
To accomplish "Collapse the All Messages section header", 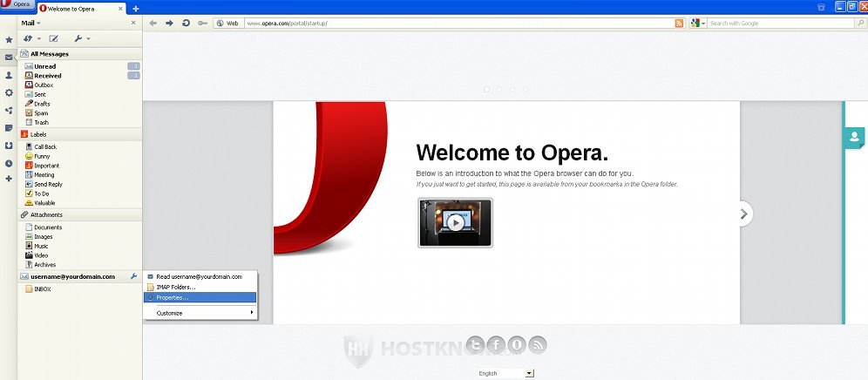I will click(80, 54).
